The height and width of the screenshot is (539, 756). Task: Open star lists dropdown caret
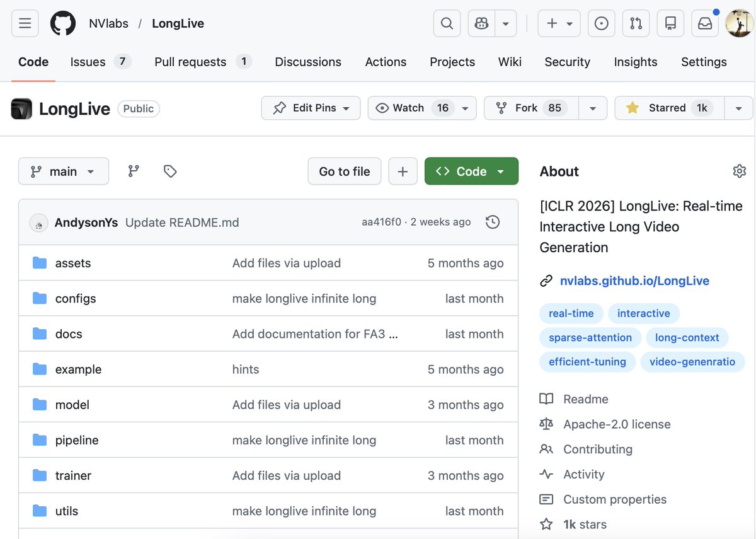(x=738, y=108)
